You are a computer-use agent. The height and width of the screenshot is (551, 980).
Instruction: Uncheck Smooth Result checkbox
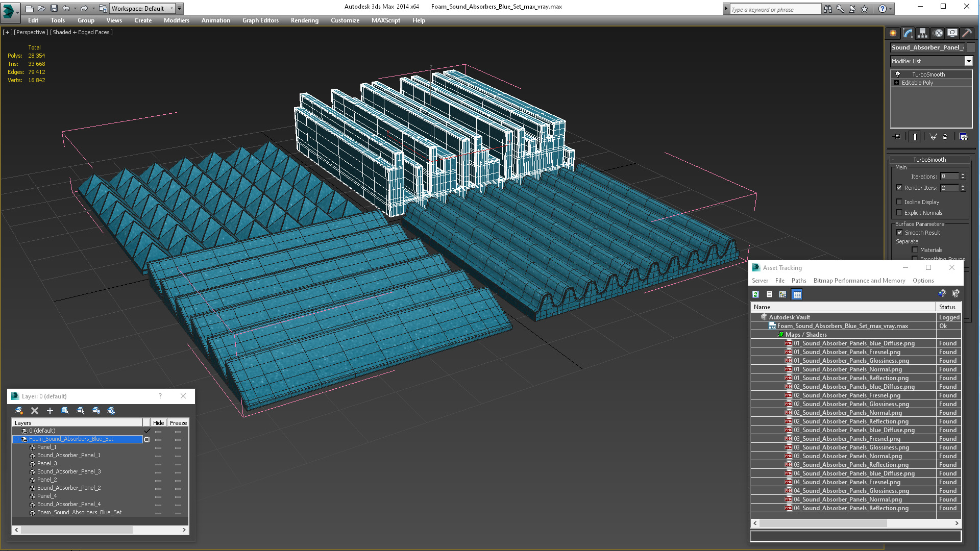900,233
